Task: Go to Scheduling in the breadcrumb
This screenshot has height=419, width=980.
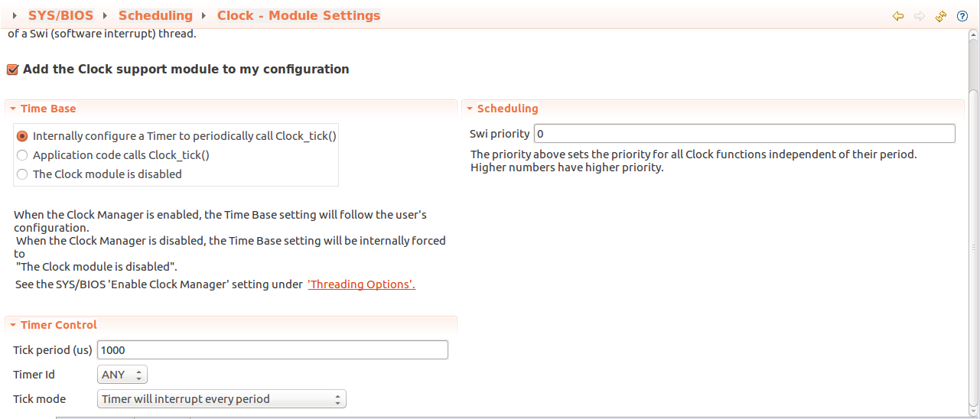Action: click(x=155, y=16)
